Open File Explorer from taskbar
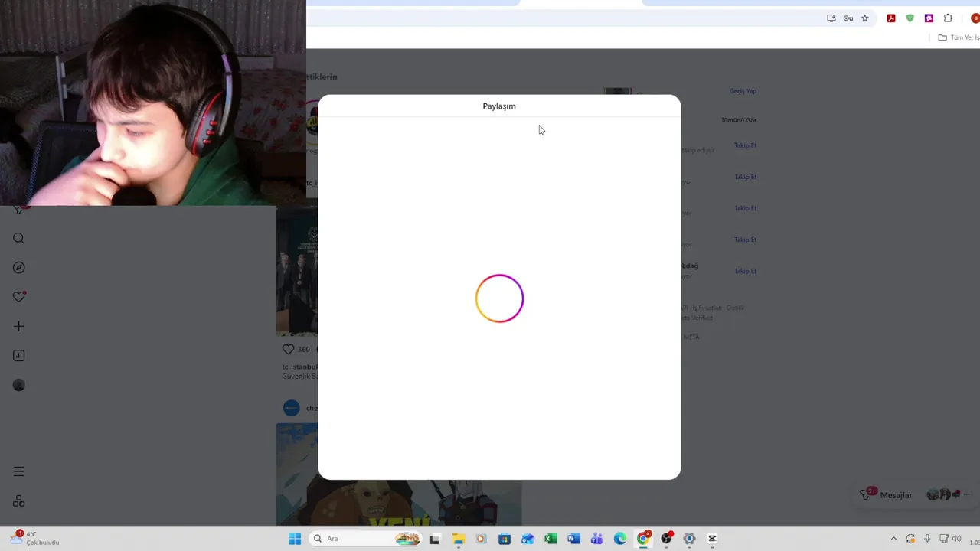This screenshot has height=551, width=980. click(x=458, y=539)
